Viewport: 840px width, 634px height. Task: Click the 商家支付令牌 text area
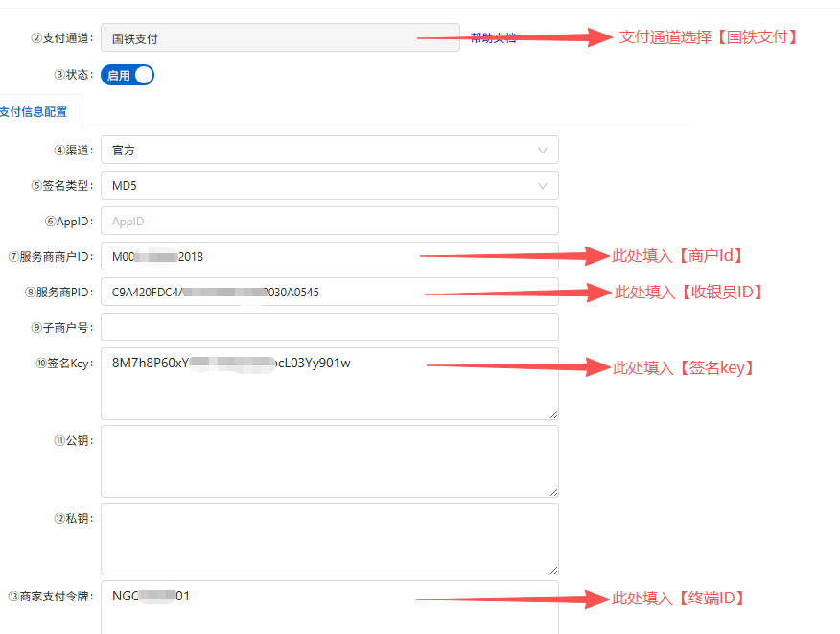pos(329,609)
